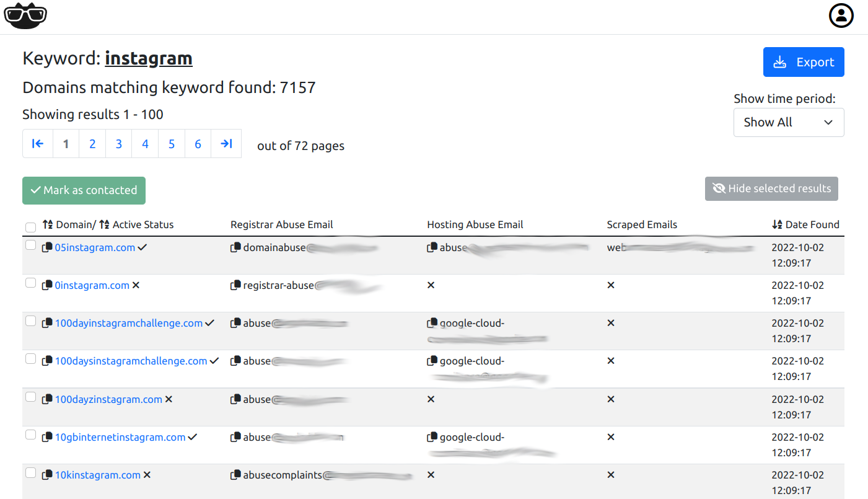
Task: Click the Hosting Abuse Email column header
Action: [475, 224]
